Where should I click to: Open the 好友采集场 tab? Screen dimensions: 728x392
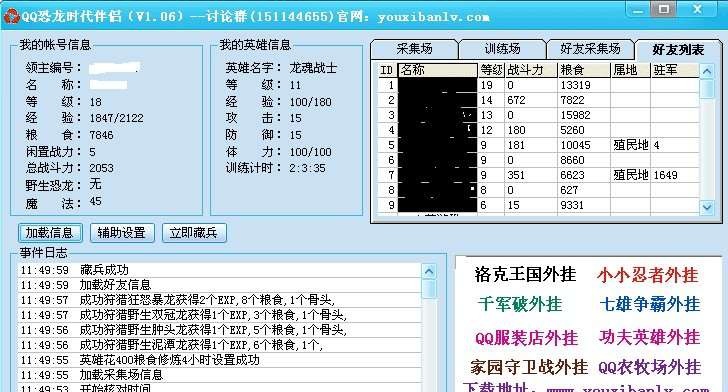point(590,49)
